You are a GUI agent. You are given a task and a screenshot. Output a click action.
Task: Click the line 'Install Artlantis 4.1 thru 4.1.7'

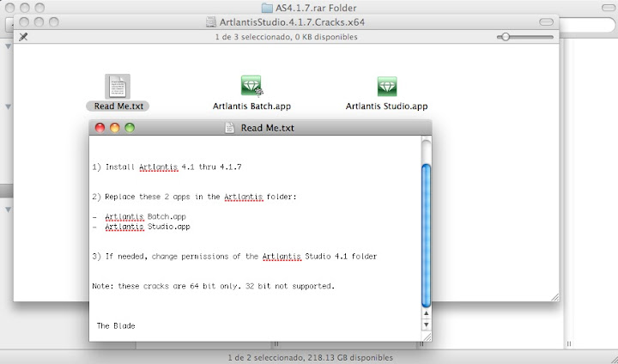pyautogui.click(x=167, y=167)
